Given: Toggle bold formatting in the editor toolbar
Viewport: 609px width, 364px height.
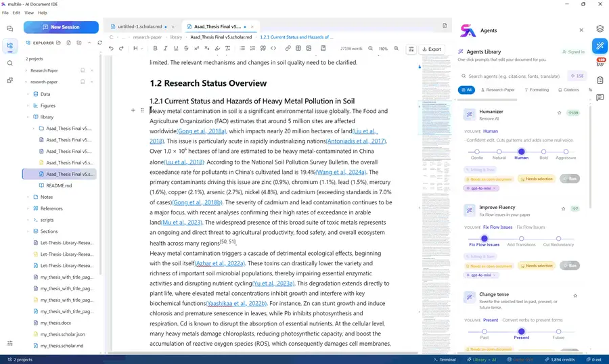Looking at the screenshot, I should (155, 49).
